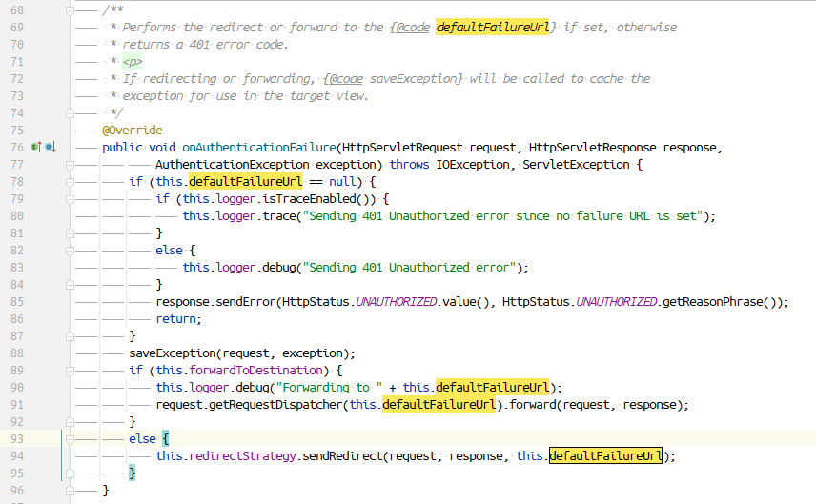This screenshot has width=816, height=504.
Task: Click the forward(request, response) call
Action: [x=595, y=405]
